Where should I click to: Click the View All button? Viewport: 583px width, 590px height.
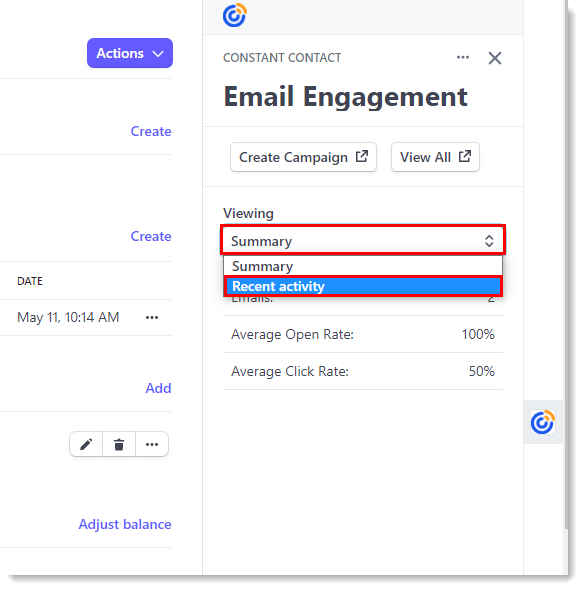pos(435,157)
